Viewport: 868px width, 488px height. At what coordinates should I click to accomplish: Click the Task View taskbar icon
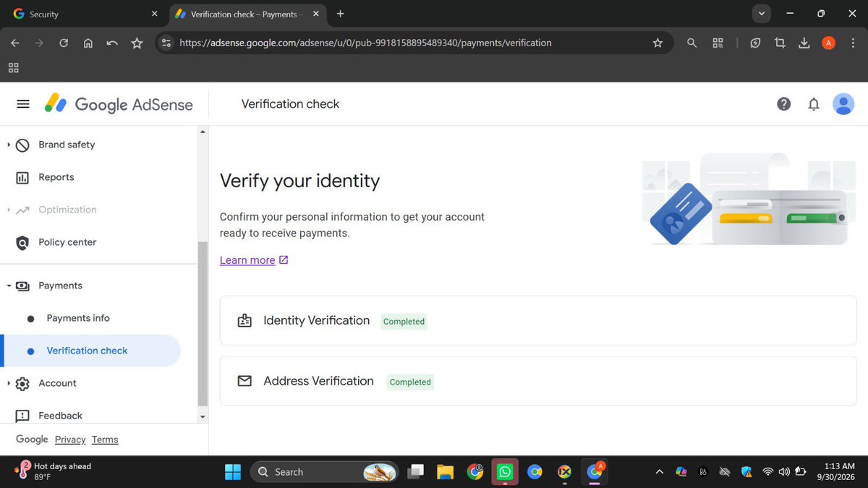coord(415,472)
